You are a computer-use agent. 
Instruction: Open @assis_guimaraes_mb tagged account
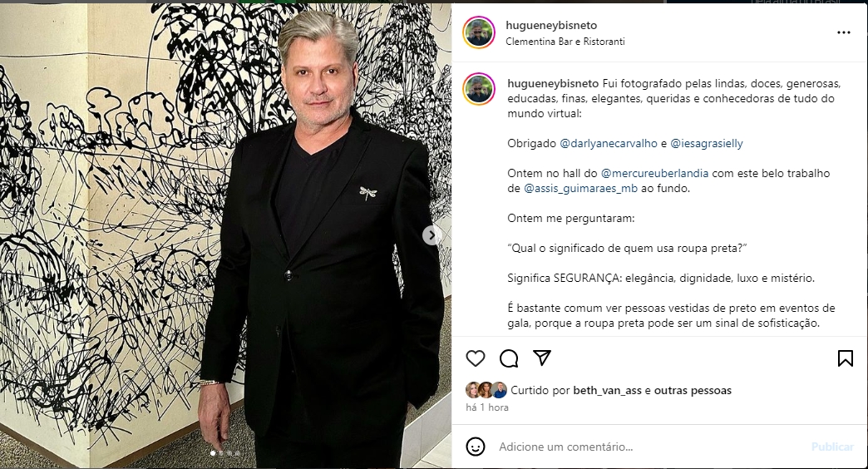pyautogui.click(x=580, y=188)
